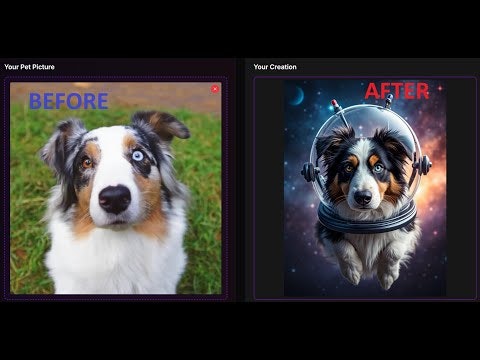Select the 'Your Pet Picture' heading

[x=29, y=67]
